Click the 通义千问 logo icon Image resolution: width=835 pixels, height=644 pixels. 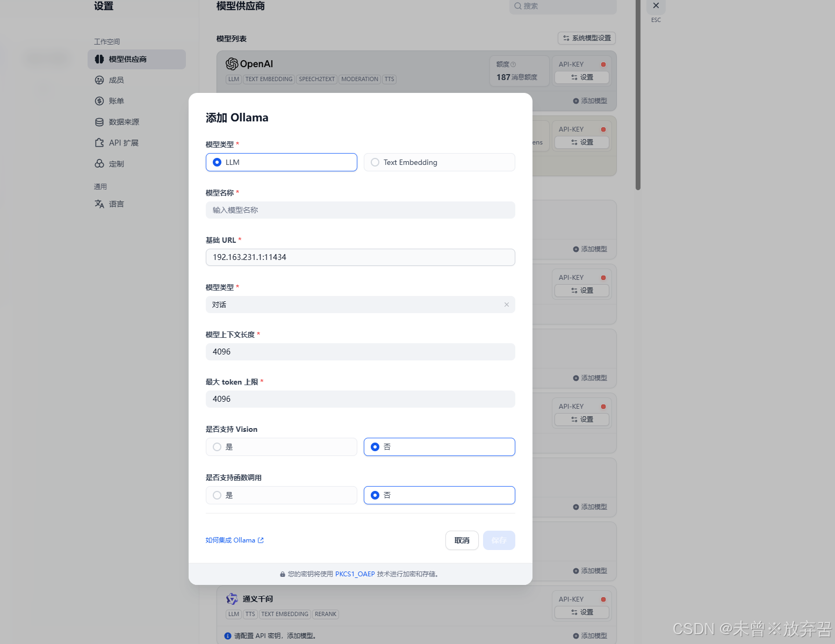pyautogui.click(x=232, y=599)
